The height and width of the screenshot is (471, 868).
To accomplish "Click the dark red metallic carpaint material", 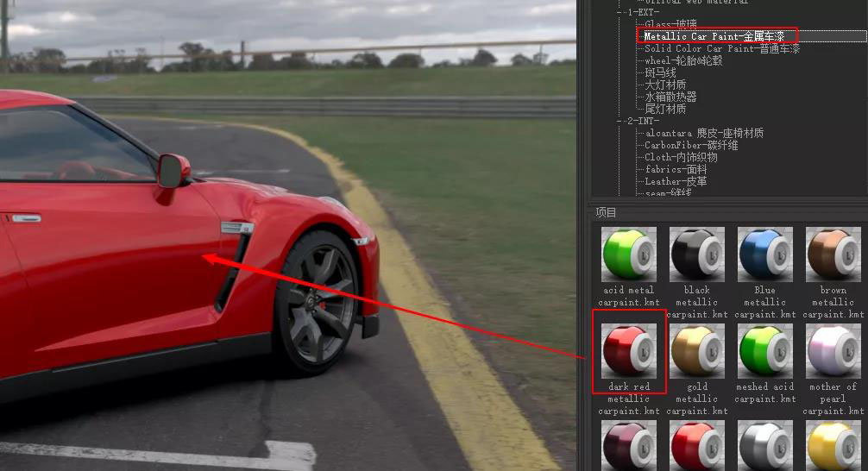I will [628, 350].
